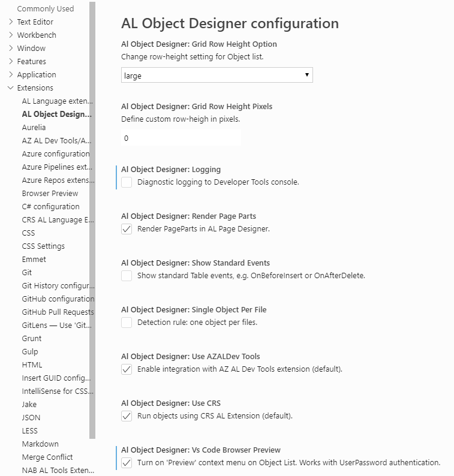
Task: Select LESS settings
Action: pyautogui.click(x=30, y=431)
